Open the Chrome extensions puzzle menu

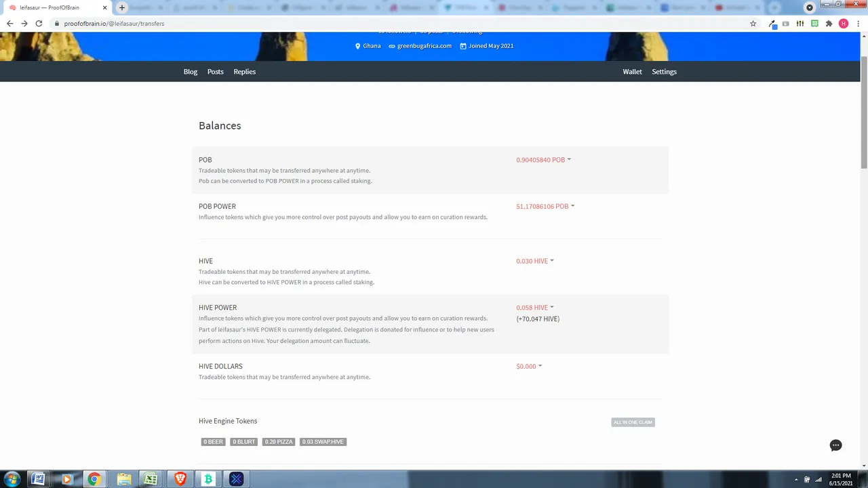[x=829, y=24]
